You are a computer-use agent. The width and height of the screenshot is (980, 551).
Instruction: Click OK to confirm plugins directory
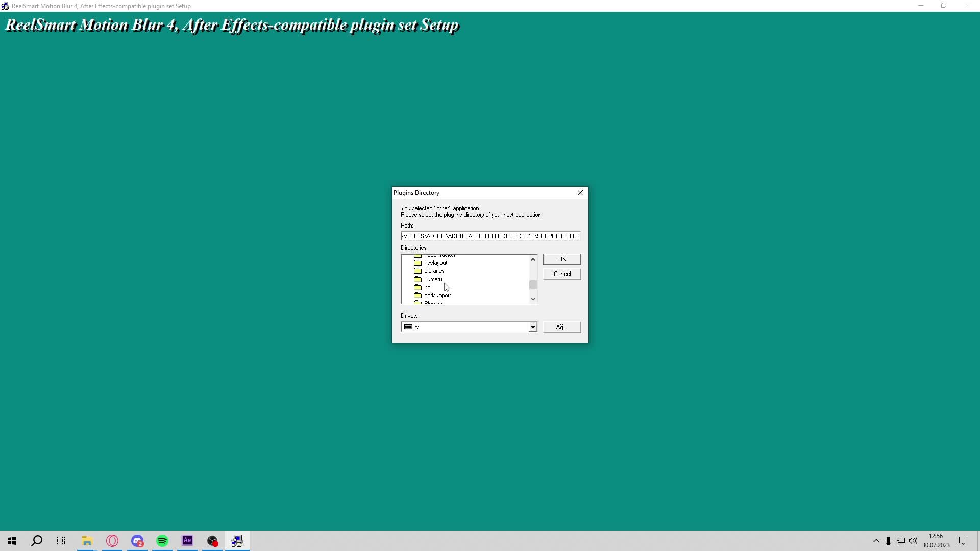(x=561, y=259)
